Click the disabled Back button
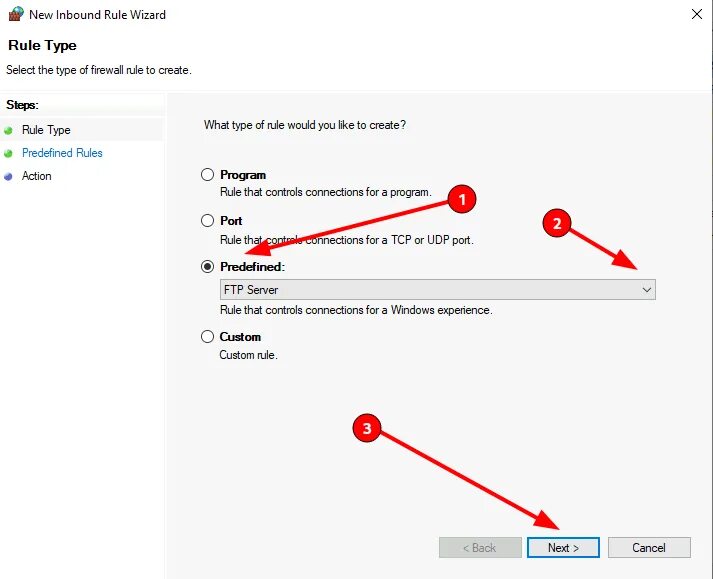Screen dimensions: 713x579 click(x=480, y=548)
